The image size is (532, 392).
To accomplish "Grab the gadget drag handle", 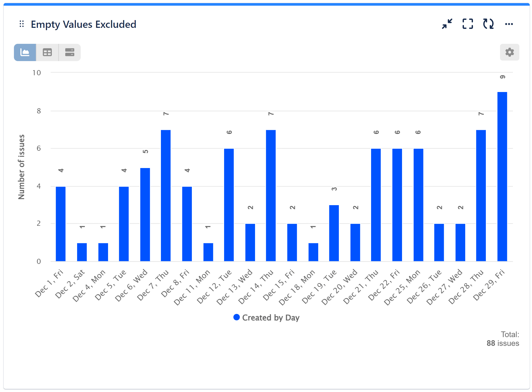I will (x=22, y=24).
